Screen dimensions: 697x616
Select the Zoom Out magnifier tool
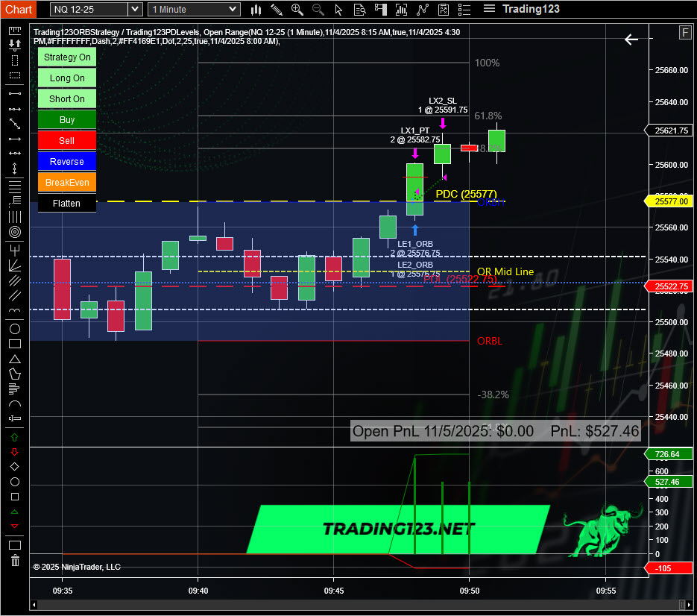pyautogui.click(x=318, y=9)
